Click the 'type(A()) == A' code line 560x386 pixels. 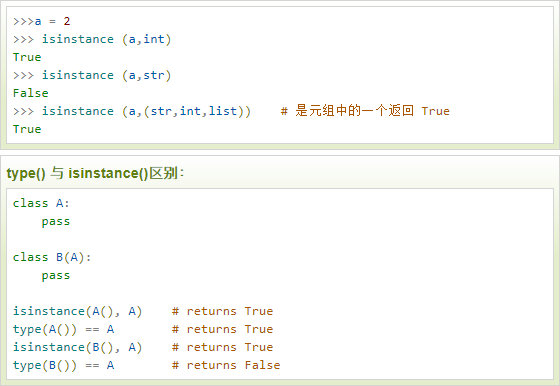[64, 329]
